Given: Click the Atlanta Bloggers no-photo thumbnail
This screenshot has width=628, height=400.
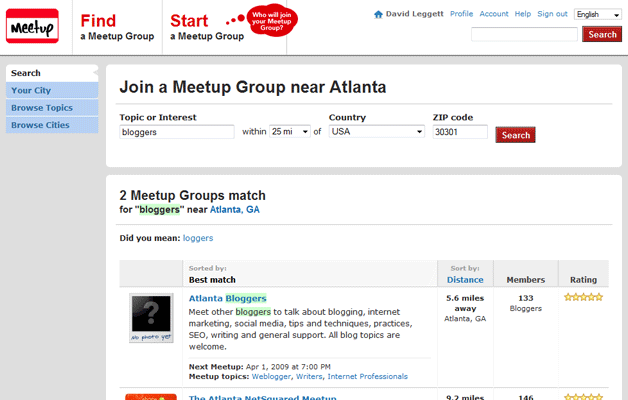Looking at the screenshot, I should [151, 318].
